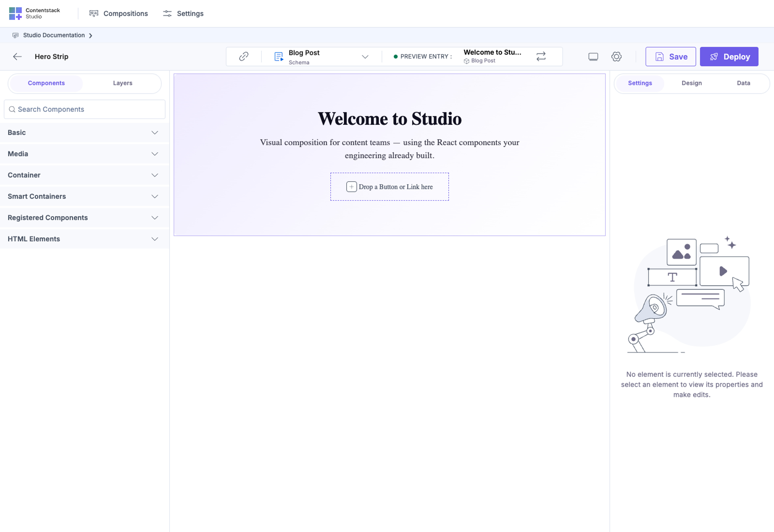The width and height of the screenshot is (774, 532).
Task: Click the PREVIEW ENTRY status label
Action: click(423, 56)
